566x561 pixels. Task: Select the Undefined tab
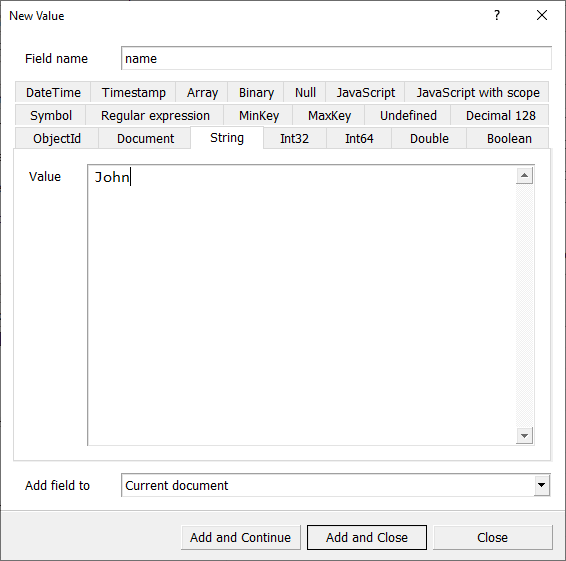coord(408,116)
